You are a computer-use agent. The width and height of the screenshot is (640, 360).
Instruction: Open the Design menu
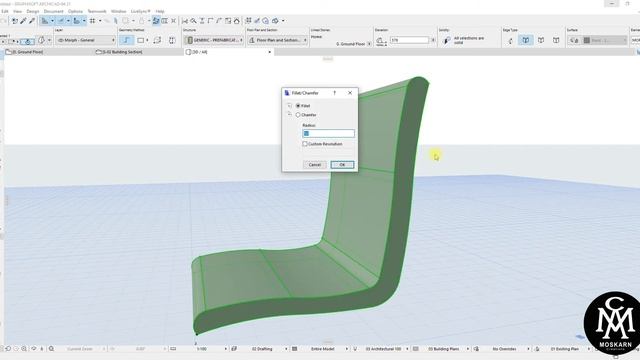(33, 11)
